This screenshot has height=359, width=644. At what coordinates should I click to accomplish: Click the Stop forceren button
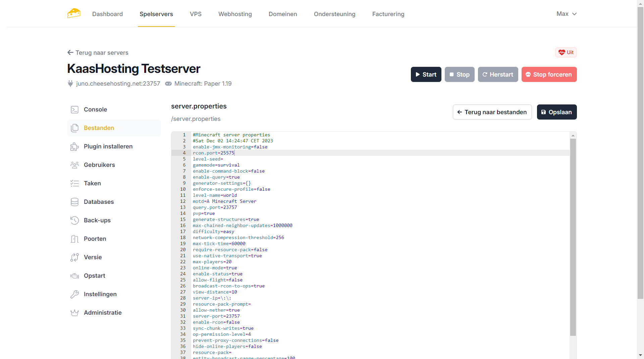point(549,75)
